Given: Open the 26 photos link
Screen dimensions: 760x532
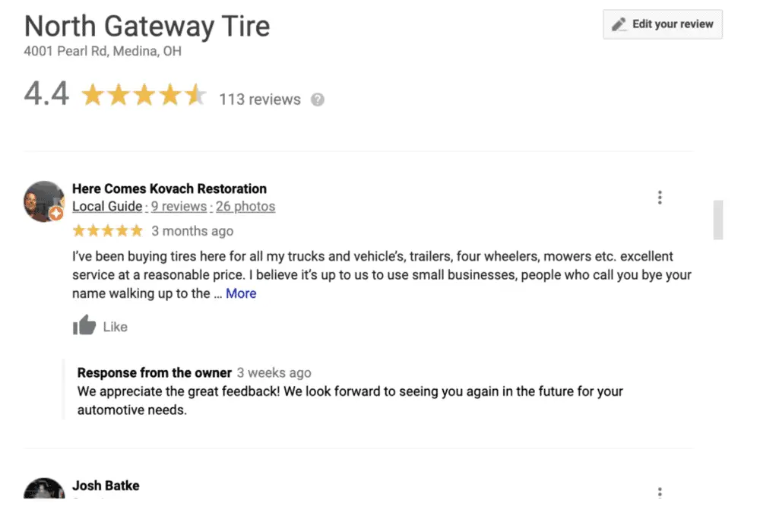Looking at the screenshot, I should pyautogui.click(x=245, y=207).
